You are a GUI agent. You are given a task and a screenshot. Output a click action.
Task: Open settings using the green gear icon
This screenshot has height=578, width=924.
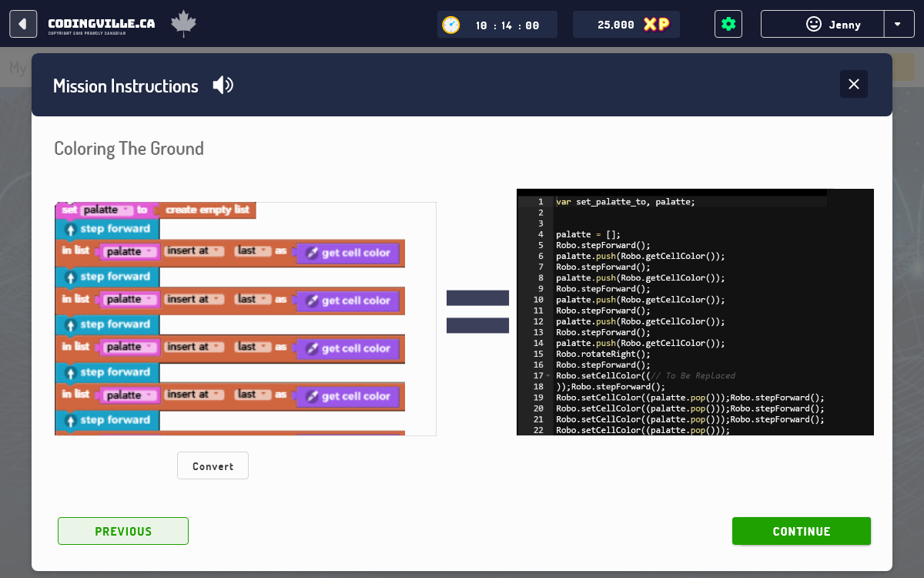tap(728, 24)
